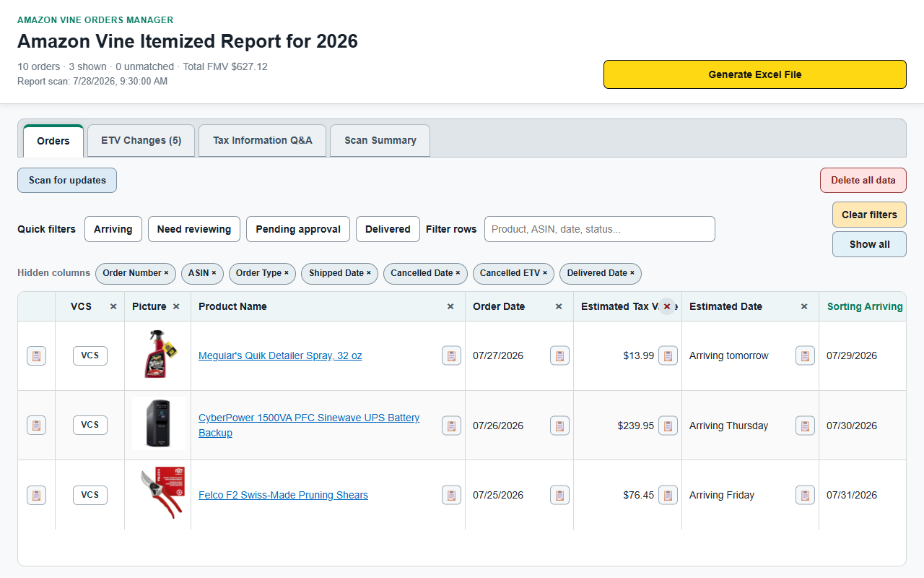Copy order date 07/26/2026
The height and width of the screenshot is (578, 924).
pyautogui.click(x=559, y=426)
